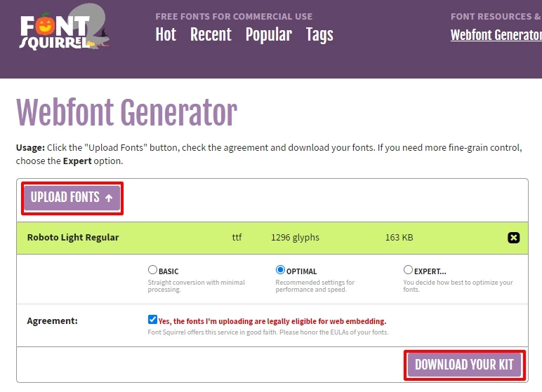Image resolution: width=542 pixels, height=392 pixels.
Task: Click the Roboto Light Regular font name
Action: [x=73, y=238]
